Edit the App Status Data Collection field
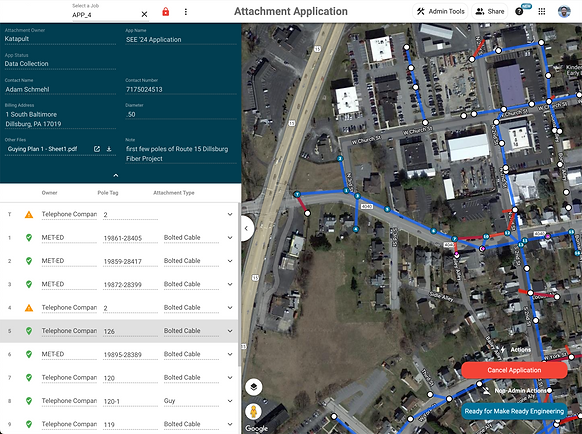 60,64
